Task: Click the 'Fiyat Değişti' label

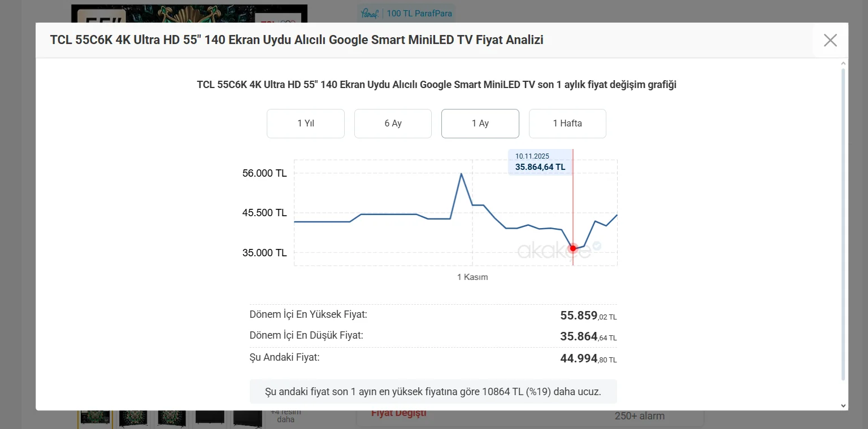Action: pos(398,413)
